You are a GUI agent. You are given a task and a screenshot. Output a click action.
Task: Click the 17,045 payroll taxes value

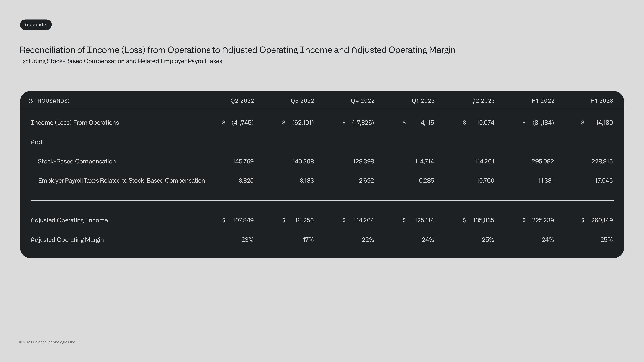pyautogui.click(x=604, y=181)
